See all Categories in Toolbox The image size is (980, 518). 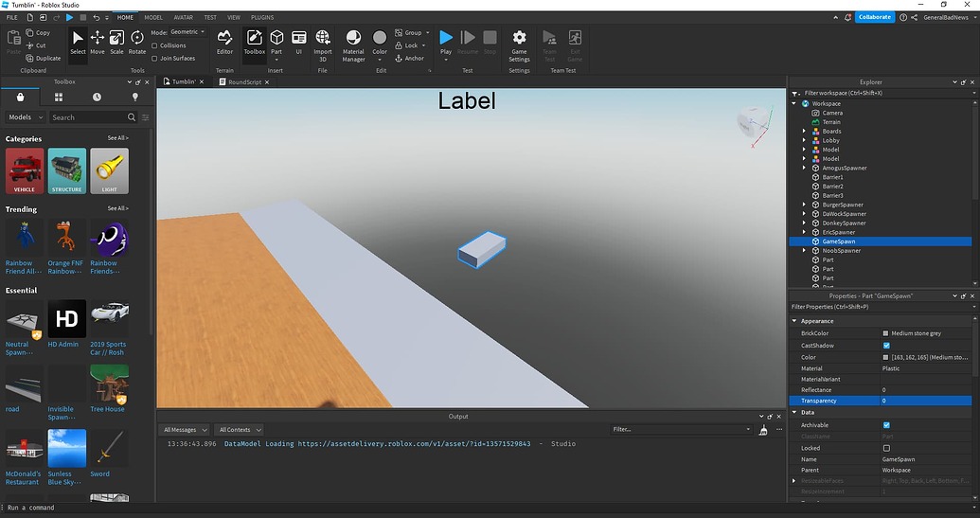point(118,138)
